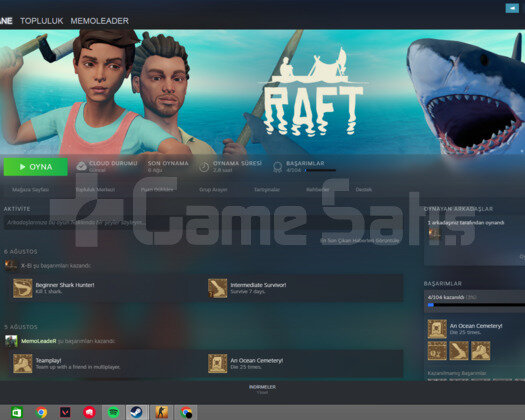Click the green OYNA play button
This screenshot has height=420, width=525.
coord(35,167)
